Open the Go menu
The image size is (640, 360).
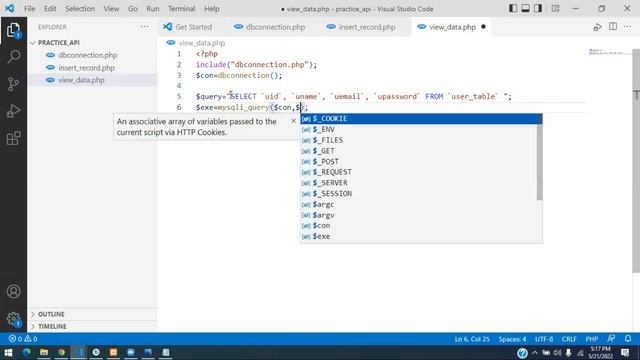[133, 9]
